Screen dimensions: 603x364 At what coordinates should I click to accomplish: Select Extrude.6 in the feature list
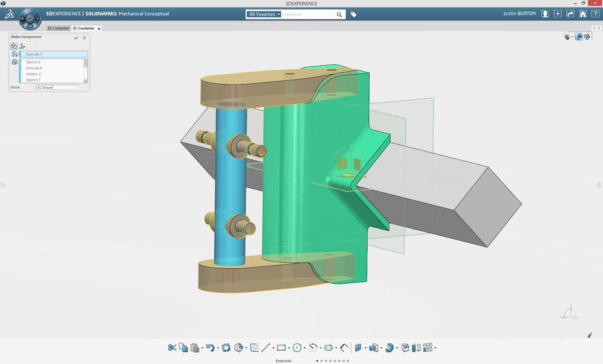pos(34,68)
